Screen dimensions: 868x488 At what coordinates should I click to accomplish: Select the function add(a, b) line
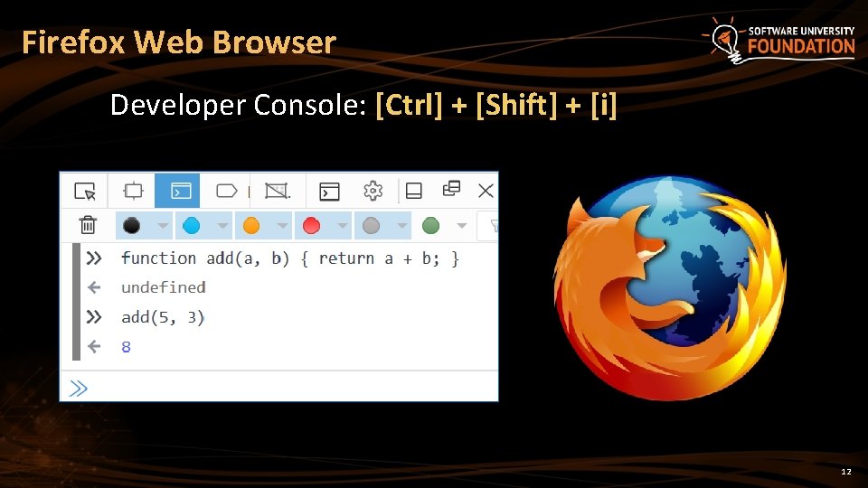coord(290,258)
